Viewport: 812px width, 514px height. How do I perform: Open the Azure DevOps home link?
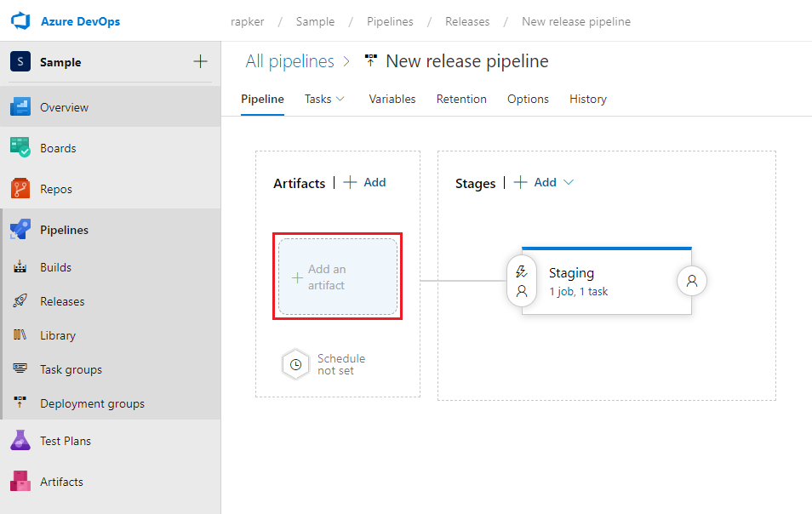tap(80, 21)
